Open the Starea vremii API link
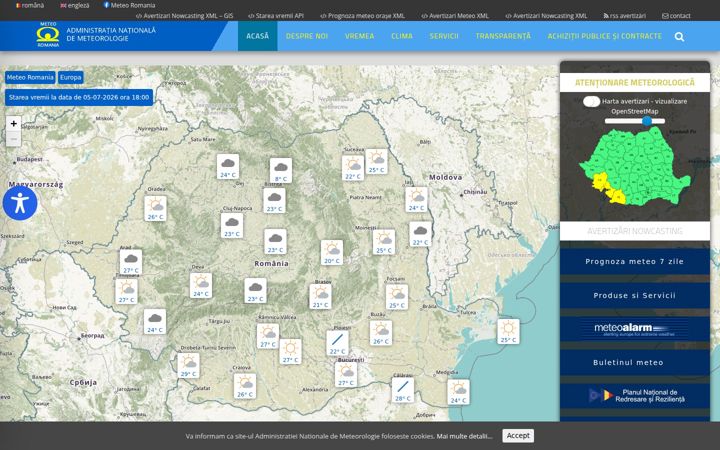 coord(276,16)
